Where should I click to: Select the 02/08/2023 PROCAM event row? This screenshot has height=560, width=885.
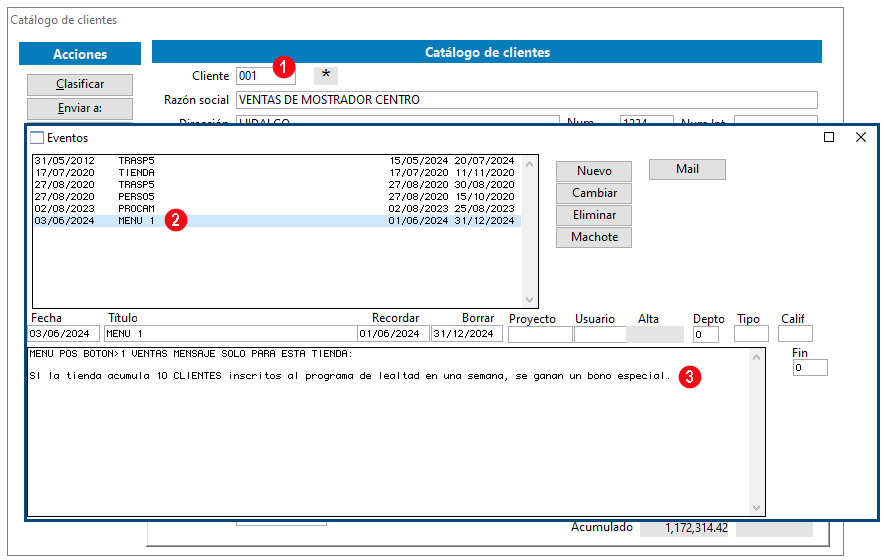pyautogui.click(x=277, y=208)
